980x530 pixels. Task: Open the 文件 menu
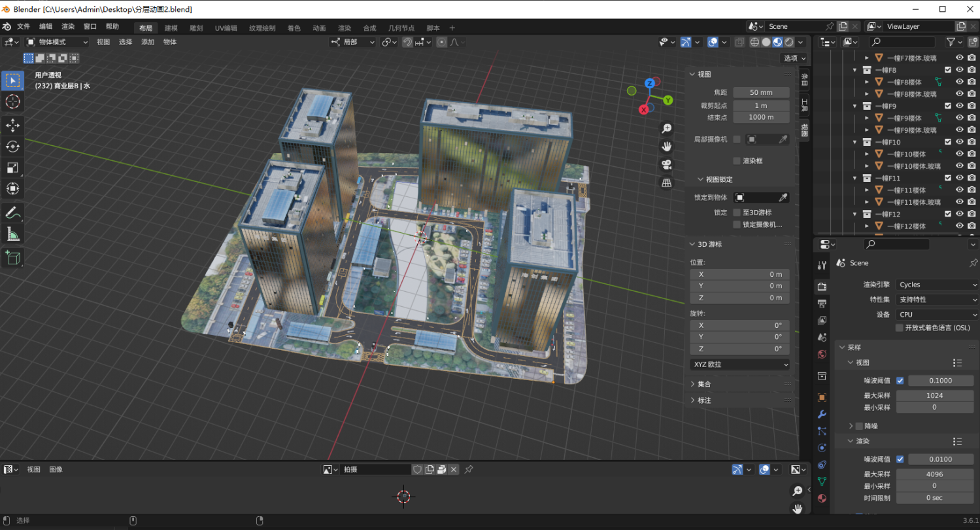tap(24, 27)
